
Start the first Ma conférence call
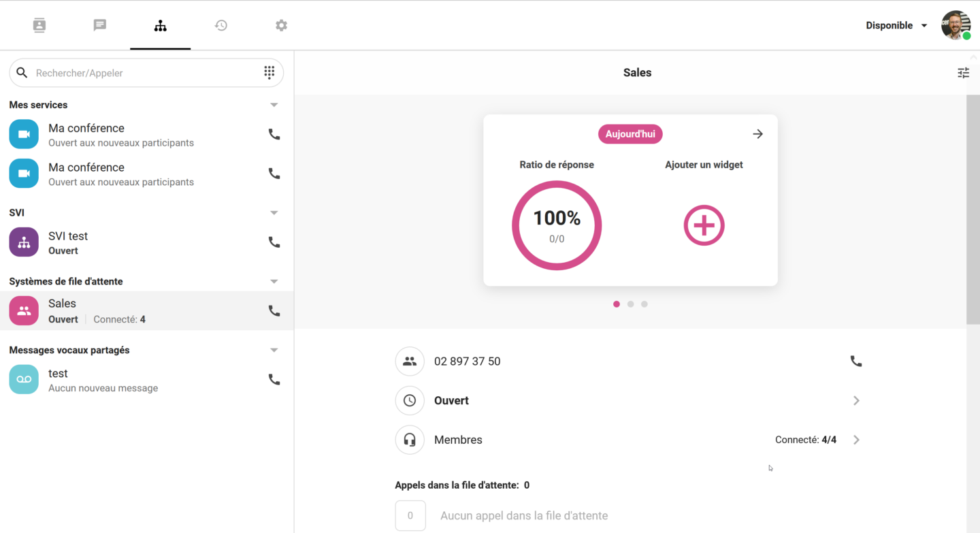[x=274, y=134]
